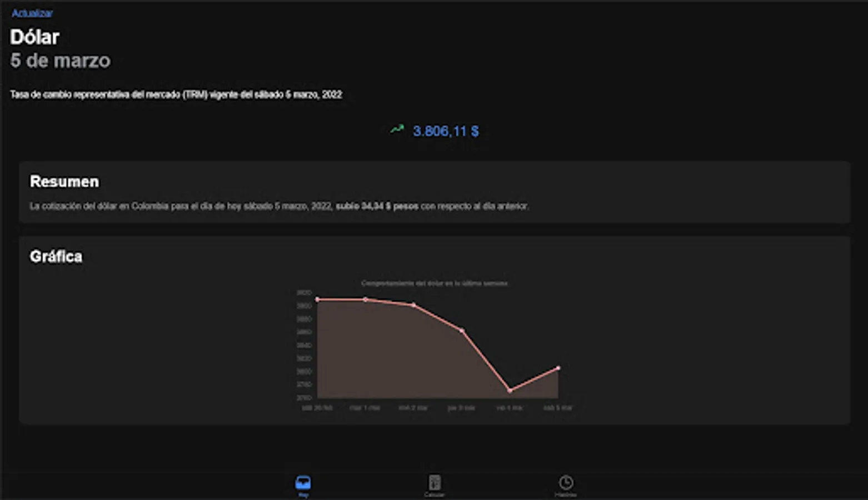Click the 'mié 2 mar' x-axis label
Viewport: 868px width, 500px height.
pos(413,408)
